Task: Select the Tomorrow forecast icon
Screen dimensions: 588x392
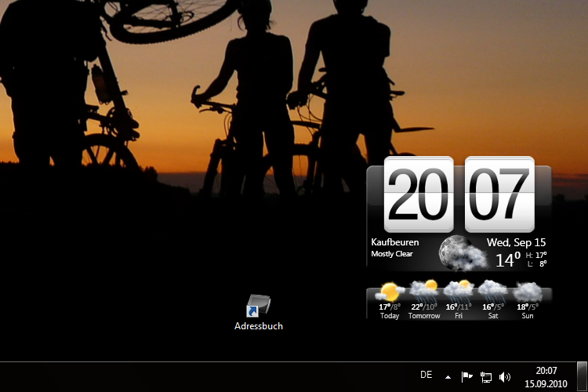Action: 423,291
